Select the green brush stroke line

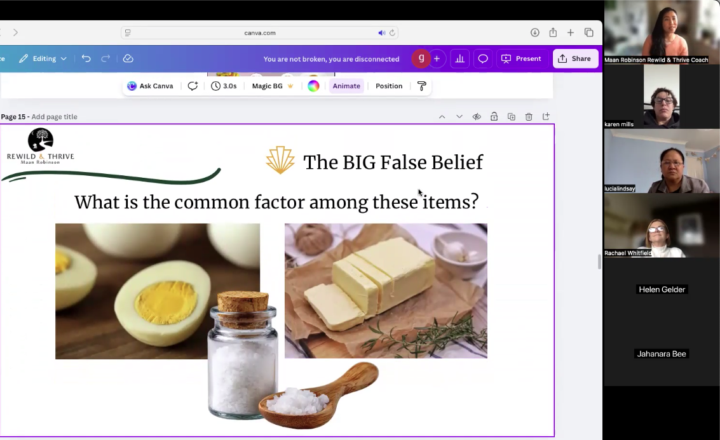110,175
